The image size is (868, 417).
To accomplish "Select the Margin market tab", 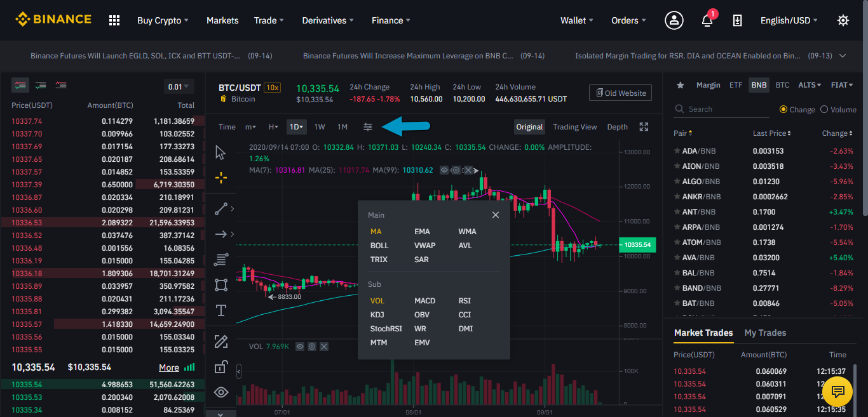I will click(x=709, y=85).
